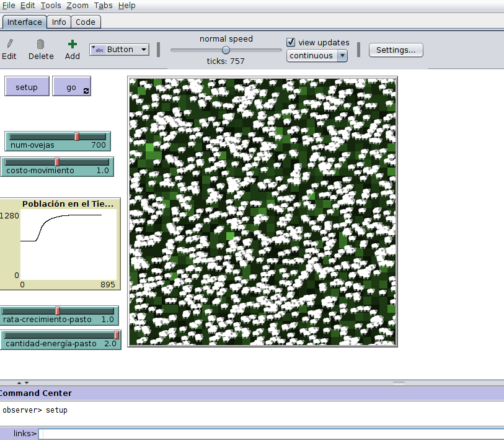The width and height of the screenshot is (504, 440).
Task: Click the rata-crecimiento-pasto slider
Action: tap(58, 311)
